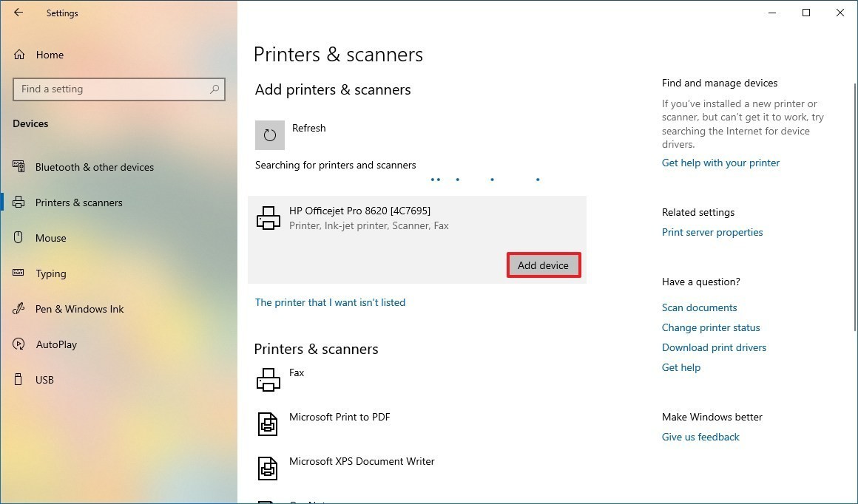Click the Refresh circular arrow icon
This screenshot has width=858, height=504.
pyautogui.click(x=270, y=135)
